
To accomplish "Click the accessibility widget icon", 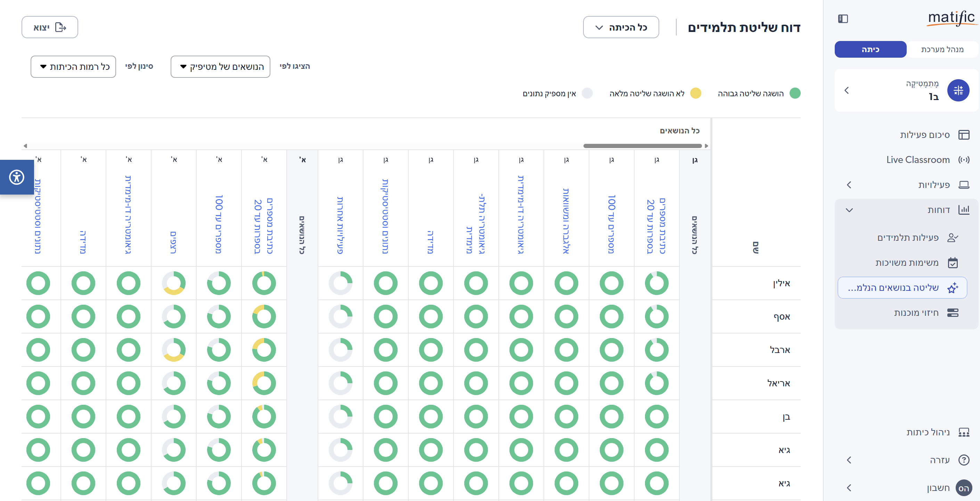I will [17, 177].
